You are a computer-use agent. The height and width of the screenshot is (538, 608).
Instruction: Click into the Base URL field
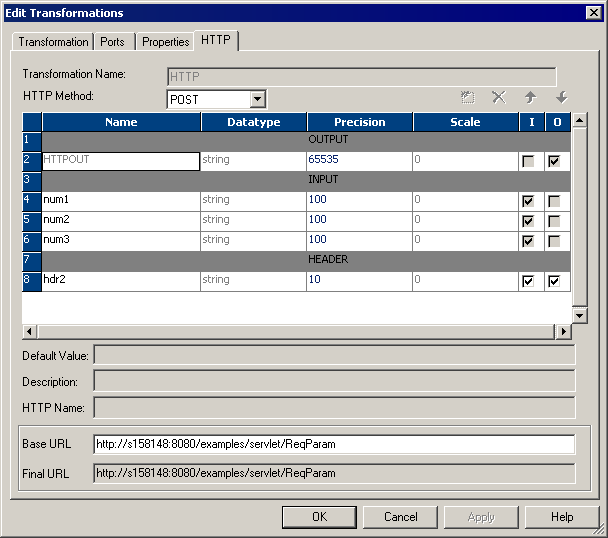tap(333, 444)
